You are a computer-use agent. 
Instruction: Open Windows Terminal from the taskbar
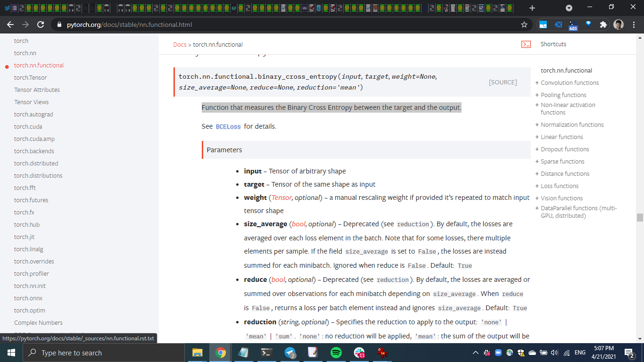[266, 353]
